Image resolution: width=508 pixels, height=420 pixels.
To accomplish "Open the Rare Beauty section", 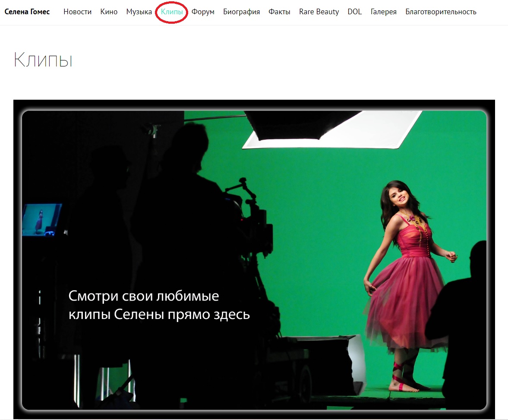I will [x=319, y=12].
